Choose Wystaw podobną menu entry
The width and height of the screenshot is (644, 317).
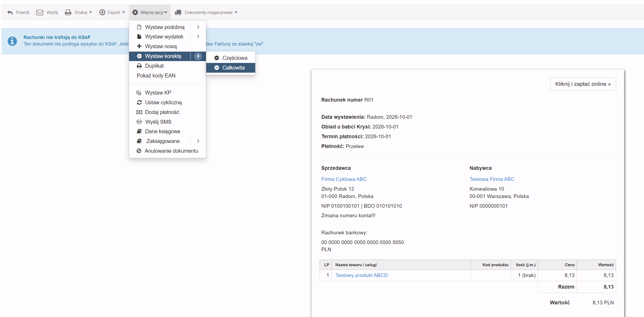coord(165,27)
